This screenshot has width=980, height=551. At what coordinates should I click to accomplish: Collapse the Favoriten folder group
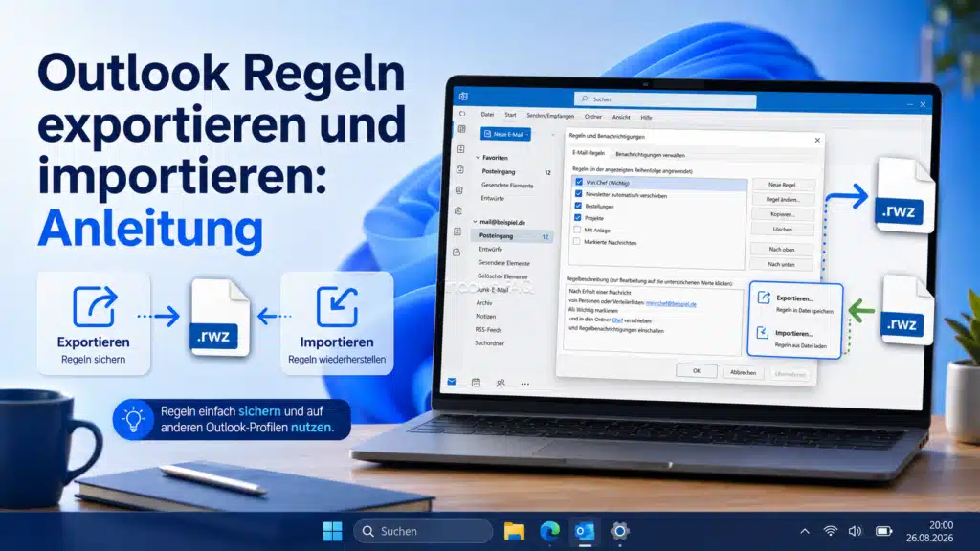[478, 158]
